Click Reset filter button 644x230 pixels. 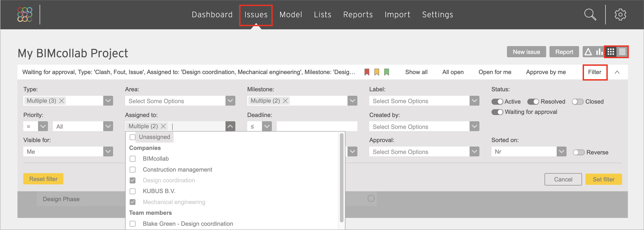(43, 179)
